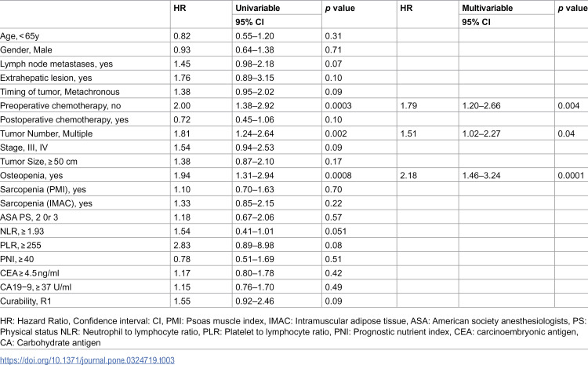Open the doi.org journal.pone.0324719.t003 link

pyautogui.click(x=87, y=360)
